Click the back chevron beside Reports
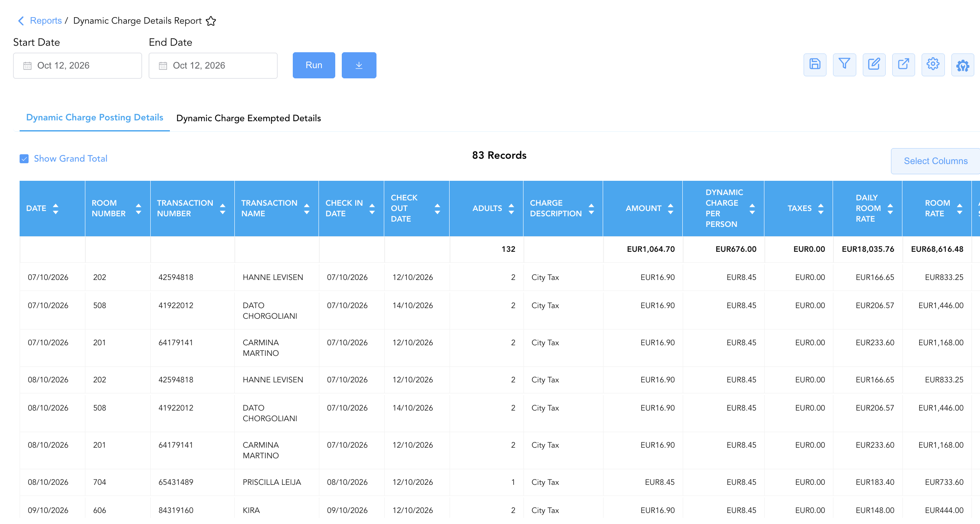Image resolution: width=980 pixels, height=524 pixels. [x=21, y=21]
